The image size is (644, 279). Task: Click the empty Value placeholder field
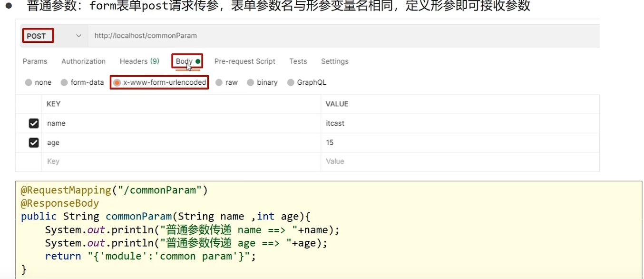click(460, 161)
